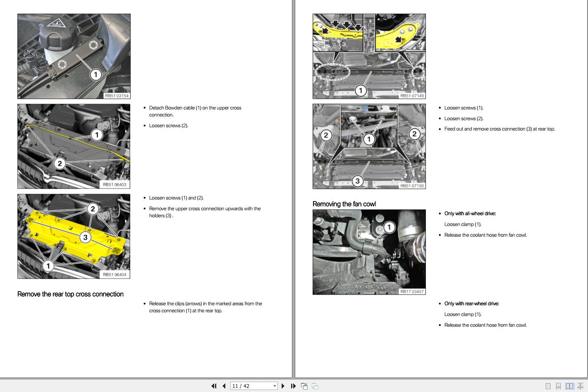This screenshot has width=588, height=392.
Task: Open the page number dropdown arrow
Action: coord(275,386)
